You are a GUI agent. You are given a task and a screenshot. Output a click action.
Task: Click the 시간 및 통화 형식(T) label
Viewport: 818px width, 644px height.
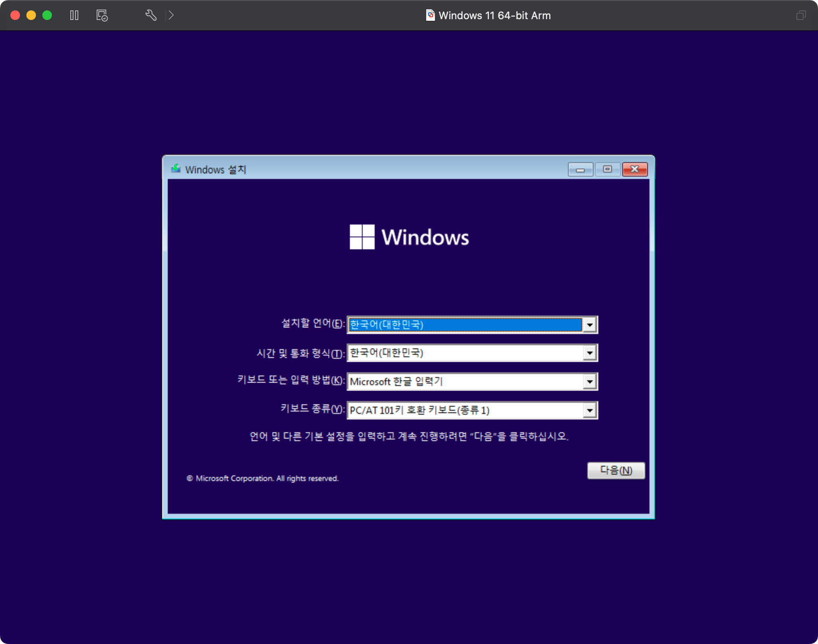click(300, 353)
